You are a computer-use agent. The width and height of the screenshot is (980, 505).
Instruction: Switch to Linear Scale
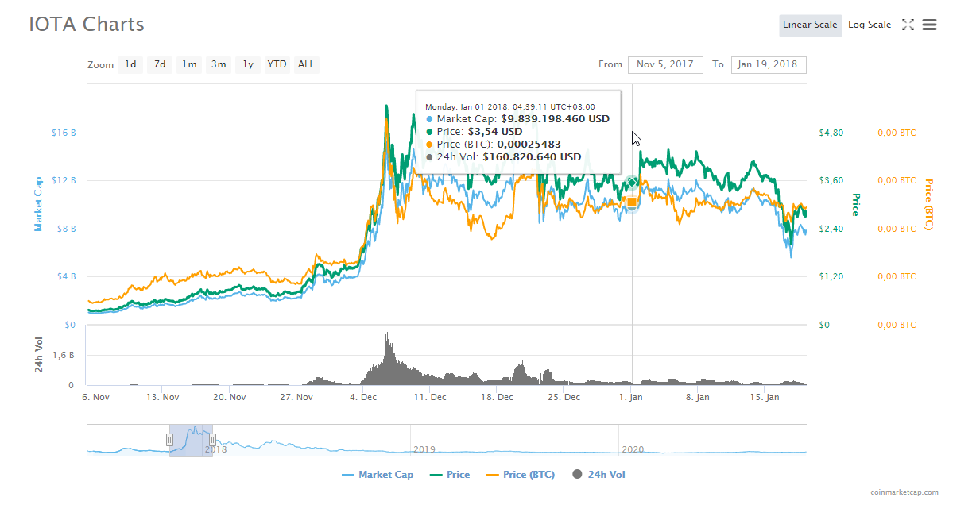click(x=810, y=25)
